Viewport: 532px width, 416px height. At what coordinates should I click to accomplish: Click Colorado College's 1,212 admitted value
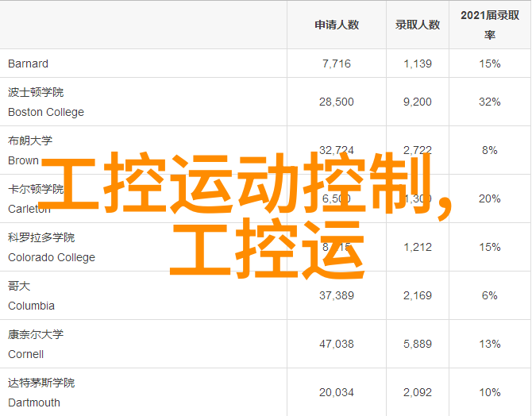[418, 248]
